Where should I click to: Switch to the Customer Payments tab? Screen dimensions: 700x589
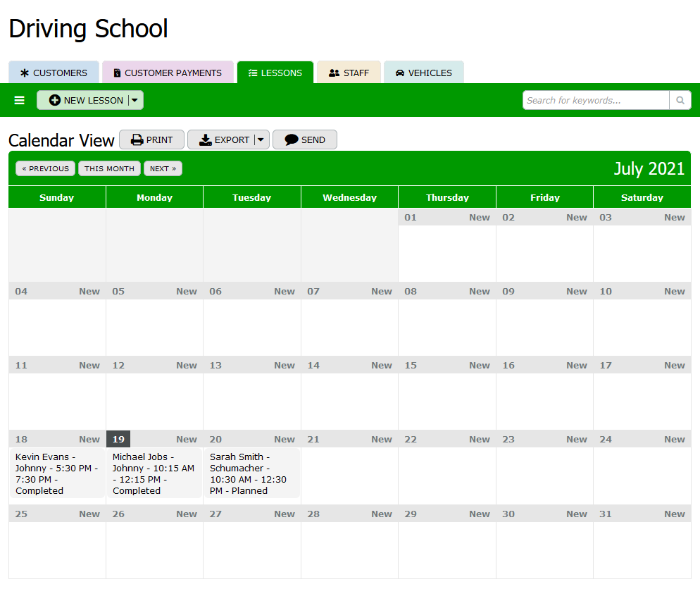[168, 73]
